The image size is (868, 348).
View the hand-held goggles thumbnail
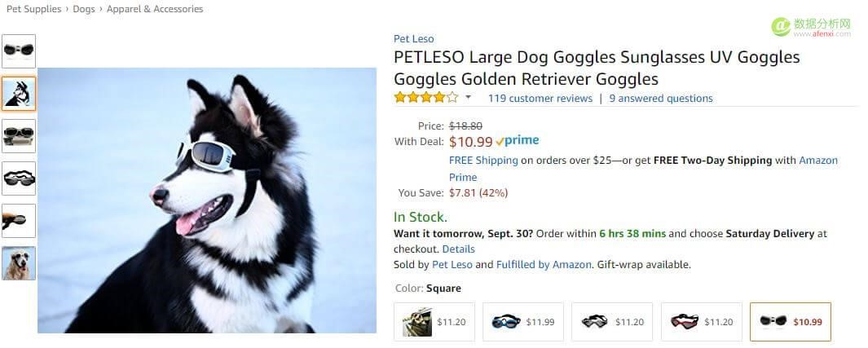[18, 220]
